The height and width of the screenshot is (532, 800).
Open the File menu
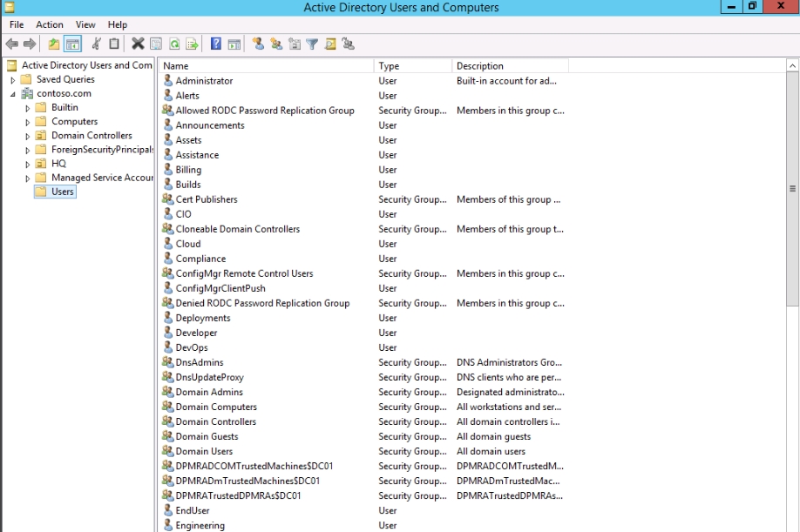(x=17, y=24)
